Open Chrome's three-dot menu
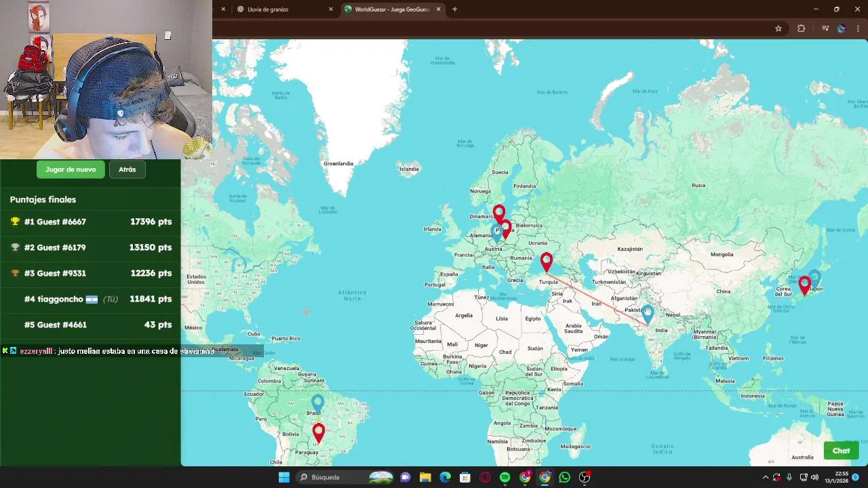The image size is (868, 488). (x=858, y=28)
